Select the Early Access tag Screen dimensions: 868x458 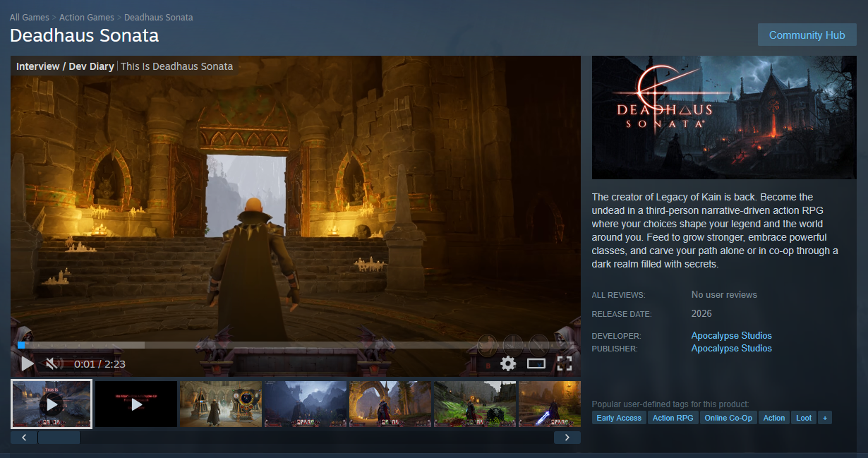619,418
